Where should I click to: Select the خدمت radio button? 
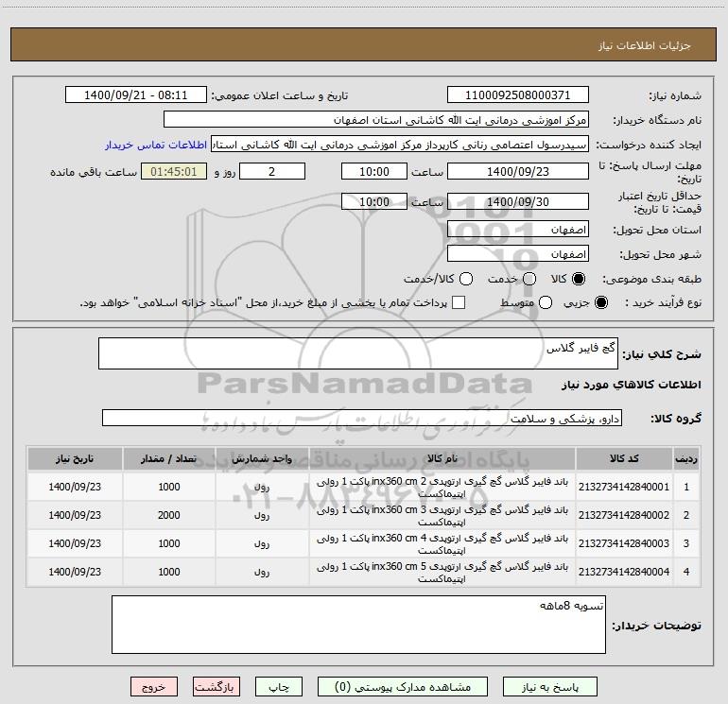[529, 279]
